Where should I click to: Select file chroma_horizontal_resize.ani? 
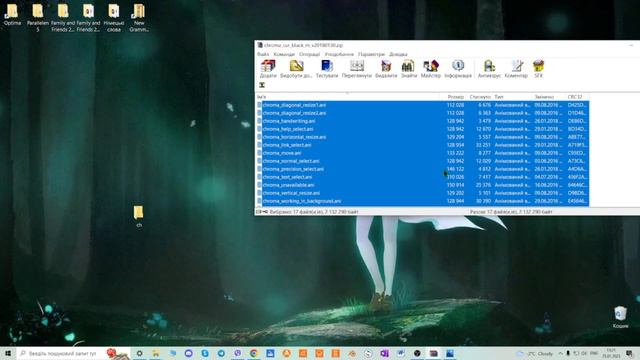coord(422,137)
